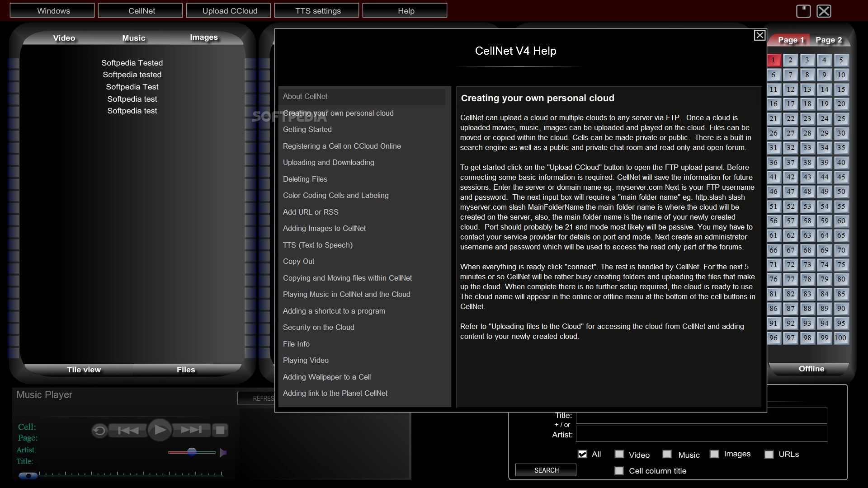
Task: Switch to Files view
Action: (186, 370)
